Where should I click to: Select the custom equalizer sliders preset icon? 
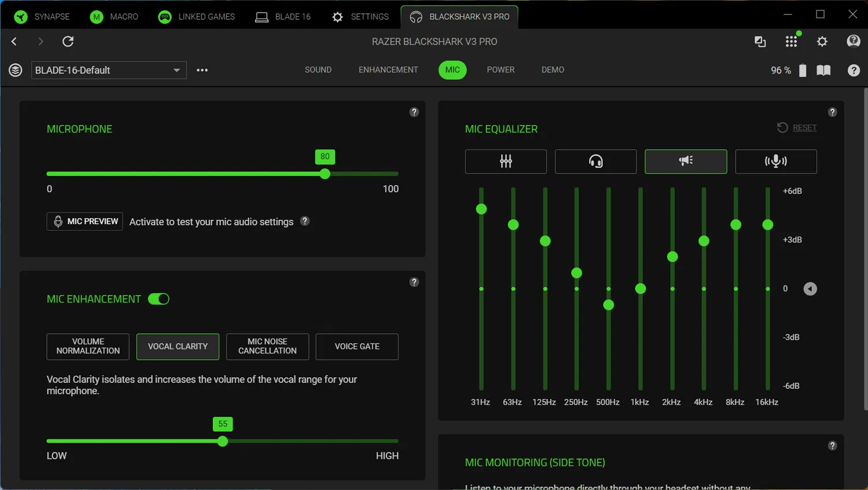pos(506,161)
